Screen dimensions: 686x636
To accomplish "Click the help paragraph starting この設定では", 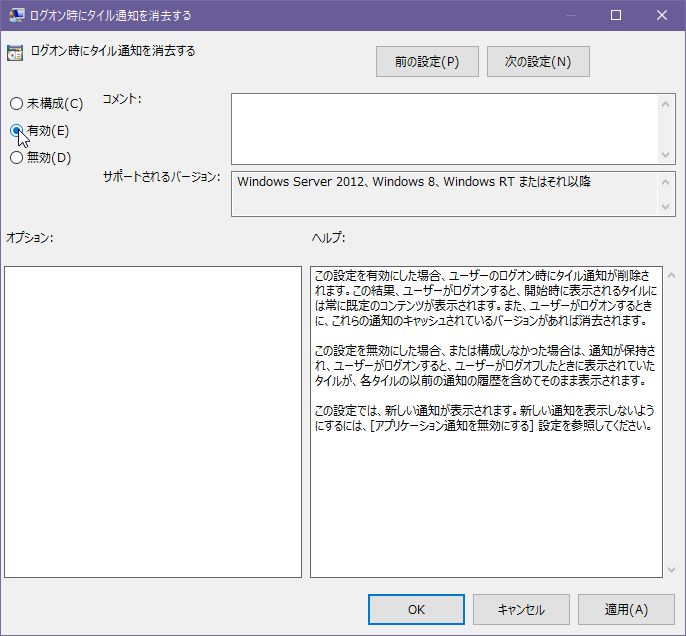I will pyautogui.click(x=484, y=418).
